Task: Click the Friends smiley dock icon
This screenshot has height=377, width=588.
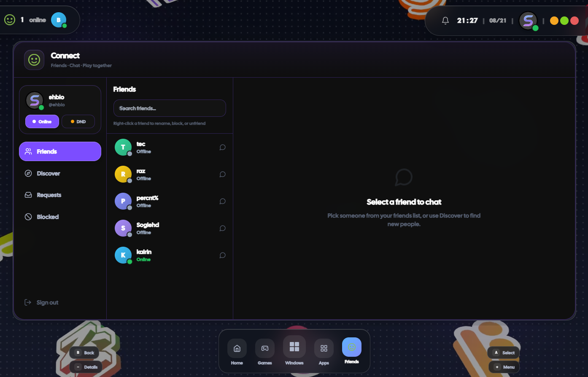Action: 352,347
